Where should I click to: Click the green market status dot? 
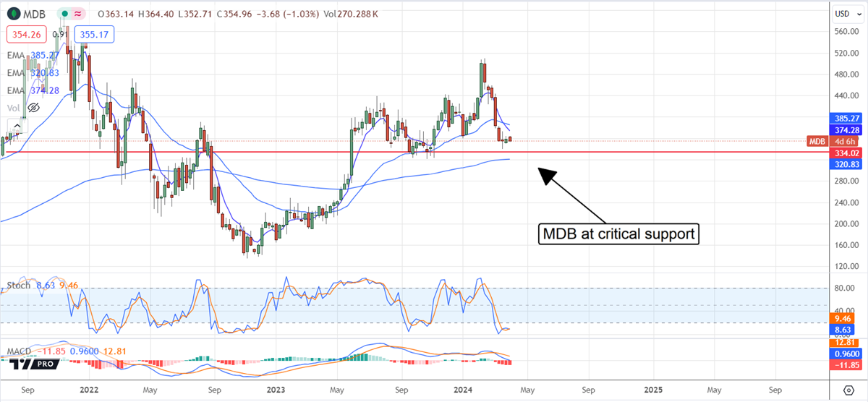tap(65, 14)
